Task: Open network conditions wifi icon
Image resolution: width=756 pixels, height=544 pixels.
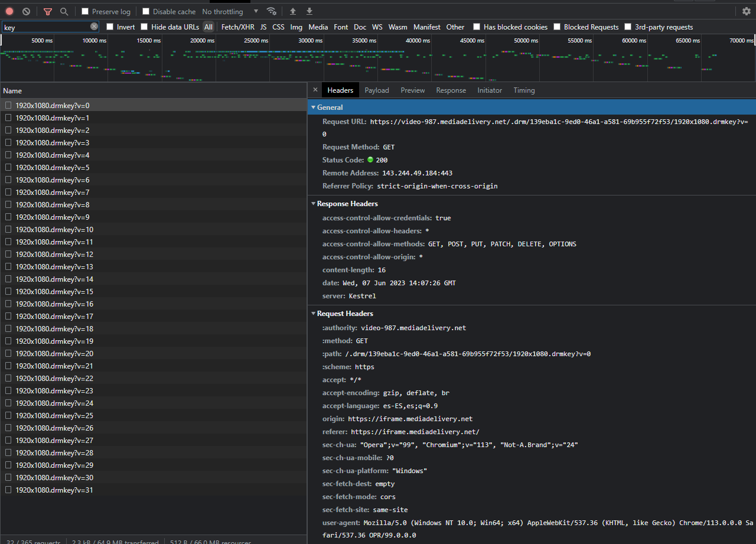Action: click(271, 11)
